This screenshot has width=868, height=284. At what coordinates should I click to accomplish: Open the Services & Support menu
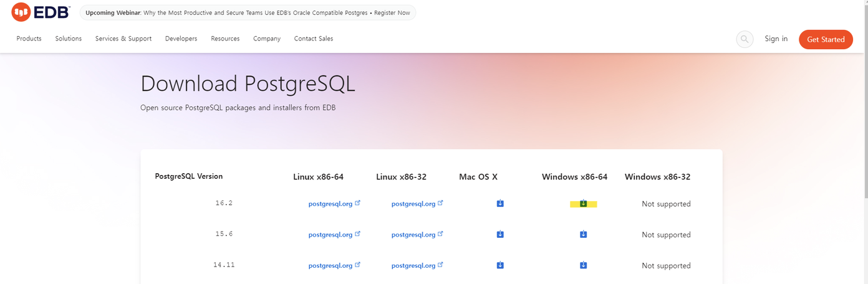pos(123,39)
